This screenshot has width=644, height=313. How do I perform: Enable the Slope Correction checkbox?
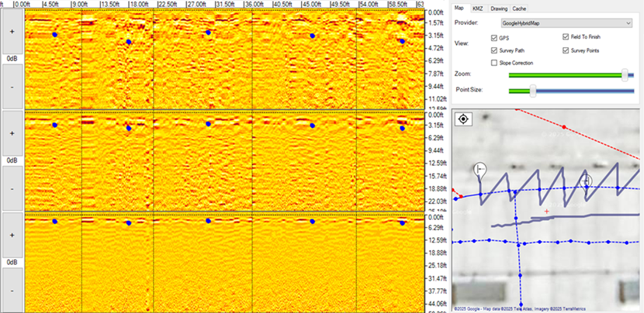point(494,64)
